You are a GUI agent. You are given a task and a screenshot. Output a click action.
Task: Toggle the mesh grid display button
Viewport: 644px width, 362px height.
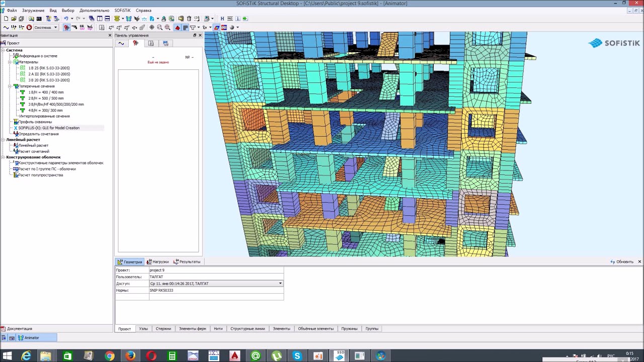185,27
